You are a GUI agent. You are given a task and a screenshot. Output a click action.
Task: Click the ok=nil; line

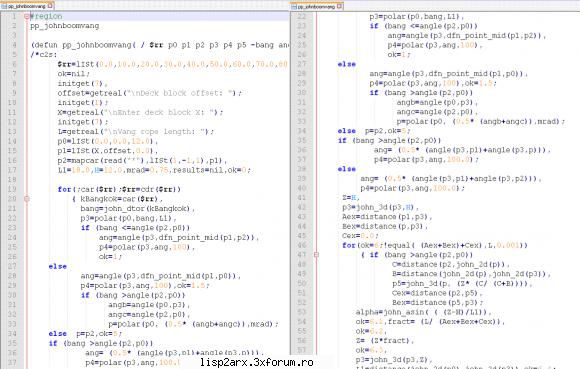pyautogui.click(x=74, y=74)
